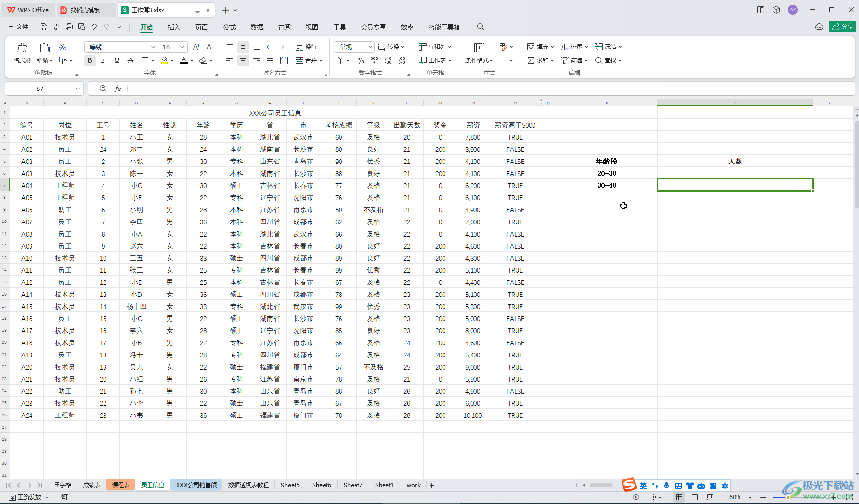This screenshot has height=504, width=859.
Task: Open the Merge (合并) dropdown
Action: [x=309, y=60]
